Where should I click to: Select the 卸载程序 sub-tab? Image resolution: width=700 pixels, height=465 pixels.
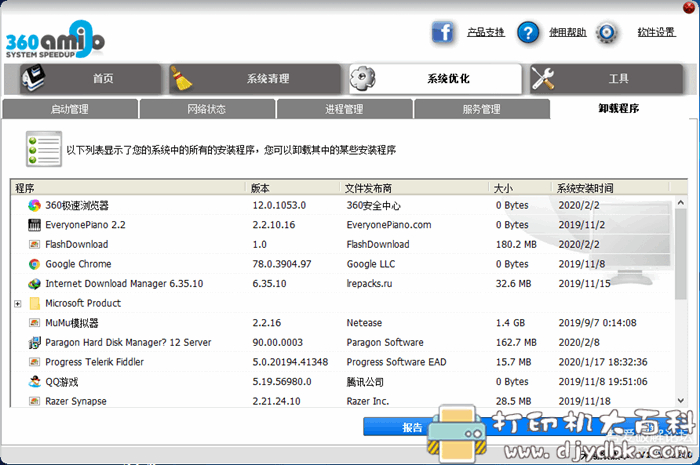coord(619,108)
